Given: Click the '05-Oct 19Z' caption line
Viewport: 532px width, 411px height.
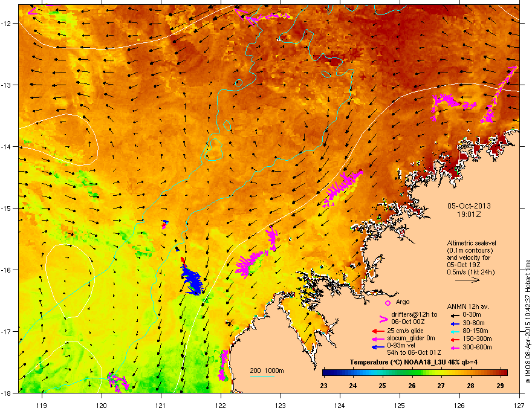Looking at the screenshot, I should [x=464, y=265].
